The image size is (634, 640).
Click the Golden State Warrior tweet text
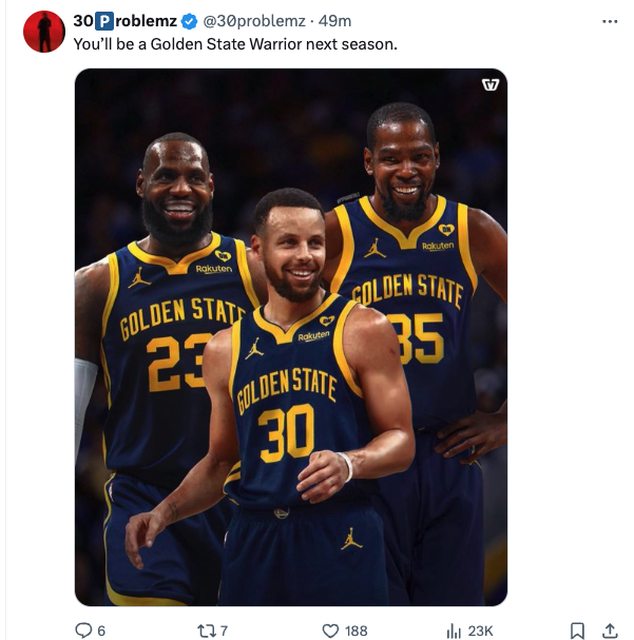point(235,45)
